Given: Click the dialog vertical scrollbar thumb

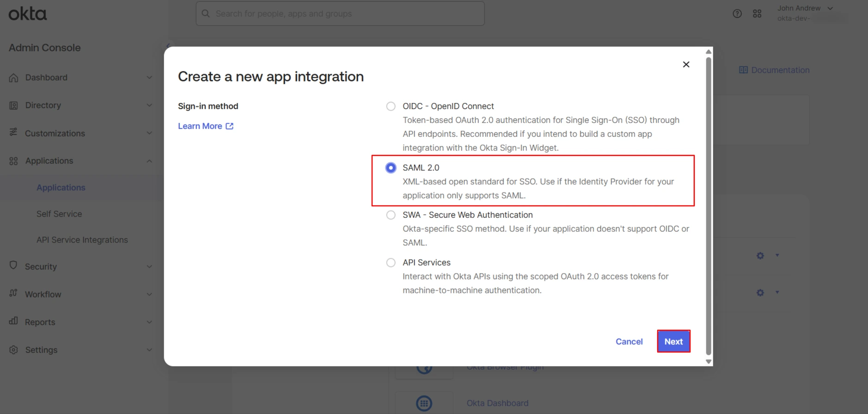Looking at the screenshot, I should (709, 205).
